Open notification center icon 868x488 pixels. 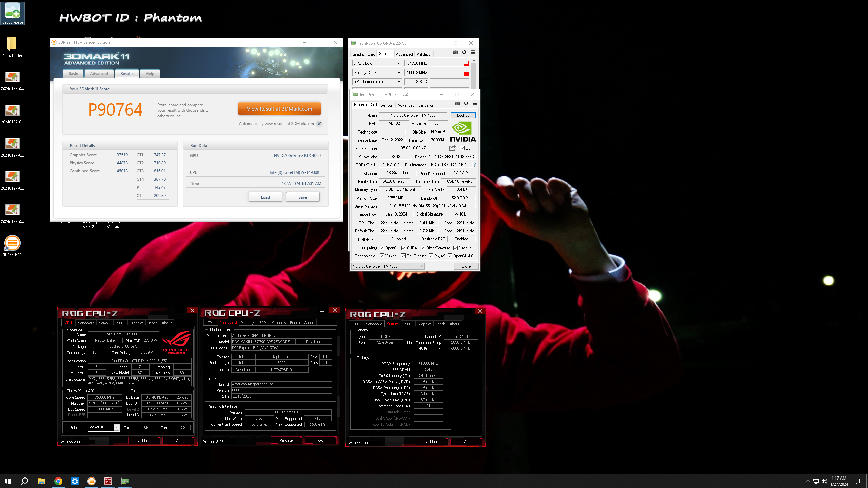[x=857, y=481]
